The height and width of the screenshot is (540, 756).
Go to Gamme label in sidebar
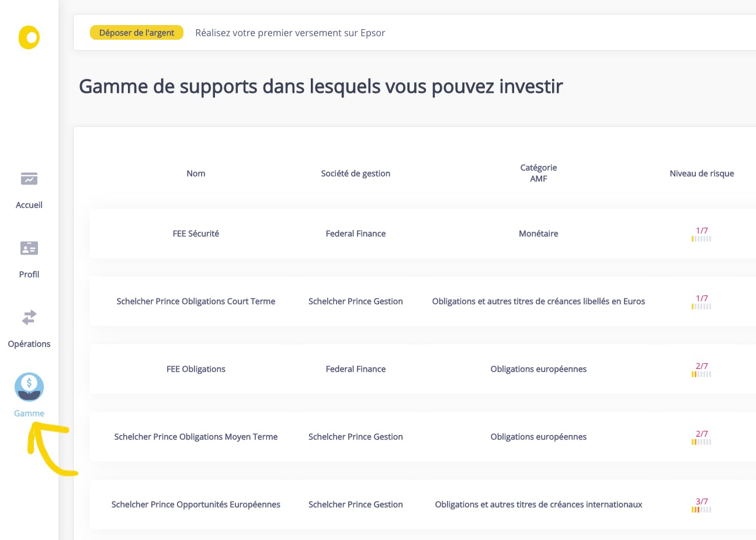click(29, 413)
